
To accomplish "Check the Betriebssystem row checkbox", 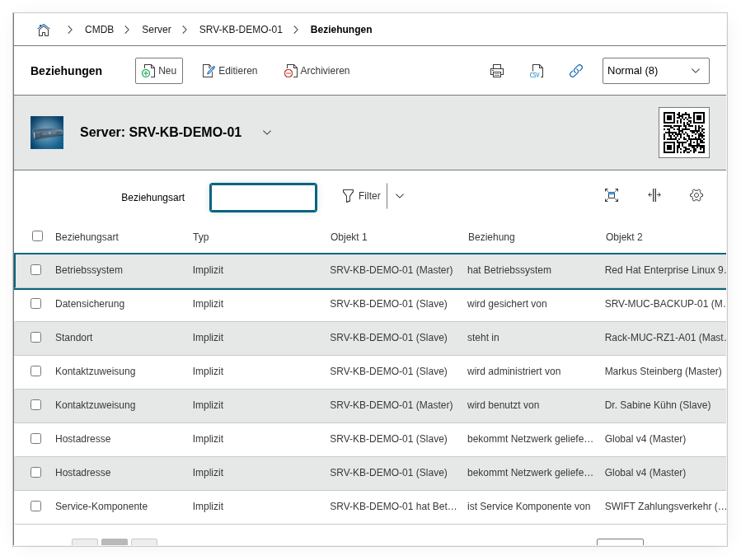I will click(x=35, y=270).
